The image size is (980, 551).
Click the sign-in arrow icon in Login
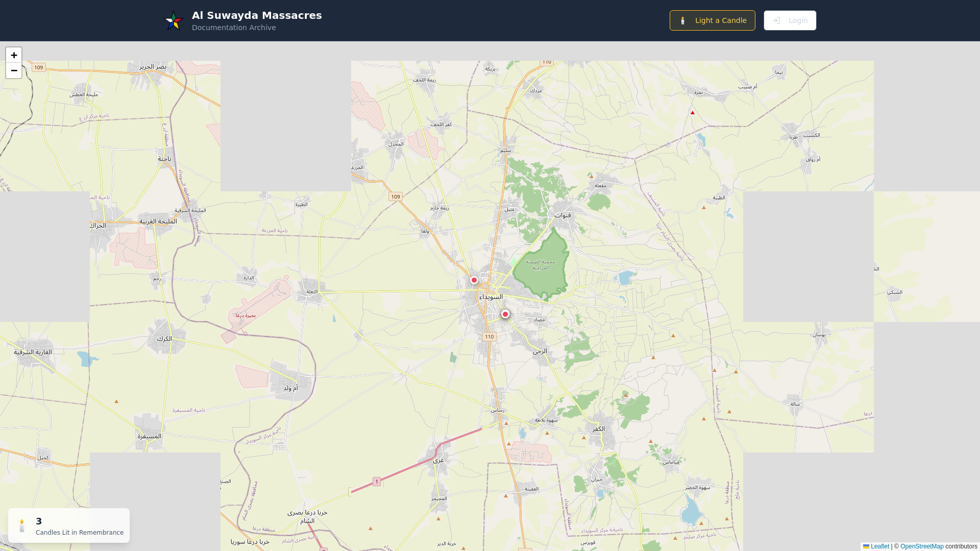(x=776, y=20)
